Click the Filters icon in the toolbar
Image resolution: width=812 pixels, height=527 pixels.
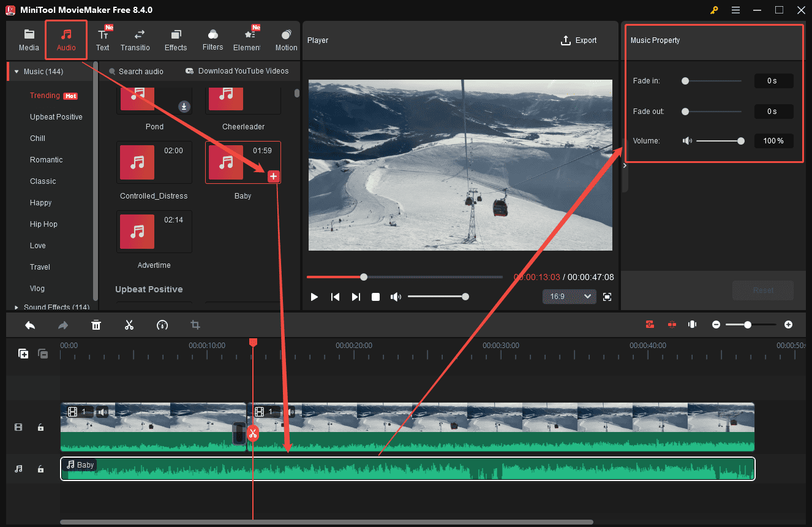point(212,39)
